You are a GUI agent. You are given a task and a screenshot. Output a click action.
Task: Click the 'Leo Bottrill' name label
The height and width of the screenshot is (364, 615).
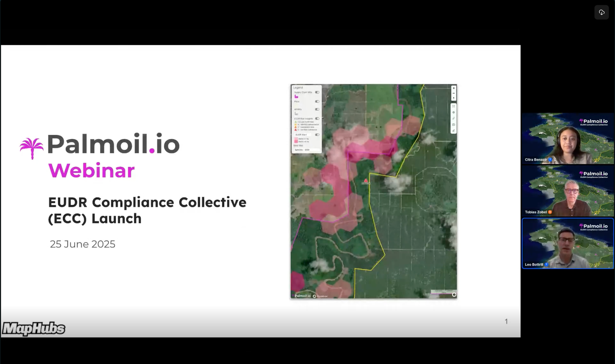coord(534,264)
